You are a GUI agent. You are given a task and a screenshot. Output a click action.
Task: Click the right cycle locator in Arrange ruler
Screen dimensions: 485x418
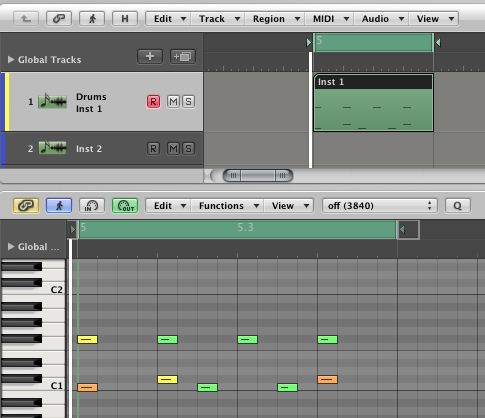point(438,42)
